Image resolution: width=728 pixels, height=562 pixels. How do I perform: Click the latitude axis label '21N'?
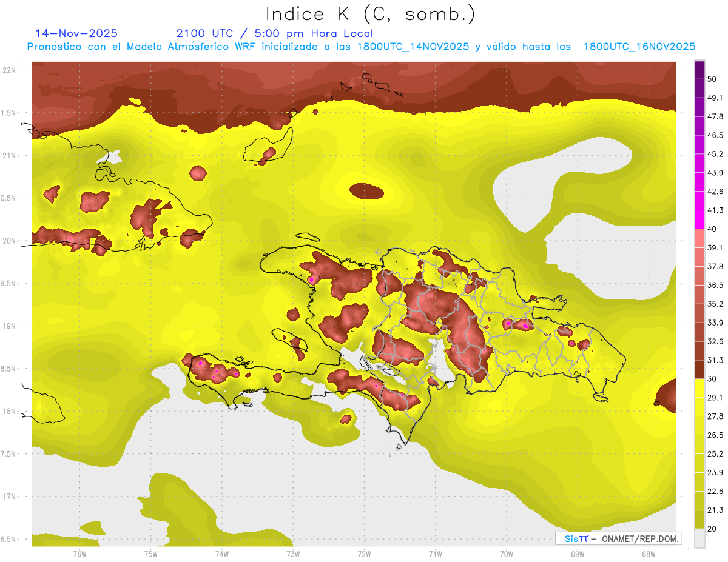10,156
